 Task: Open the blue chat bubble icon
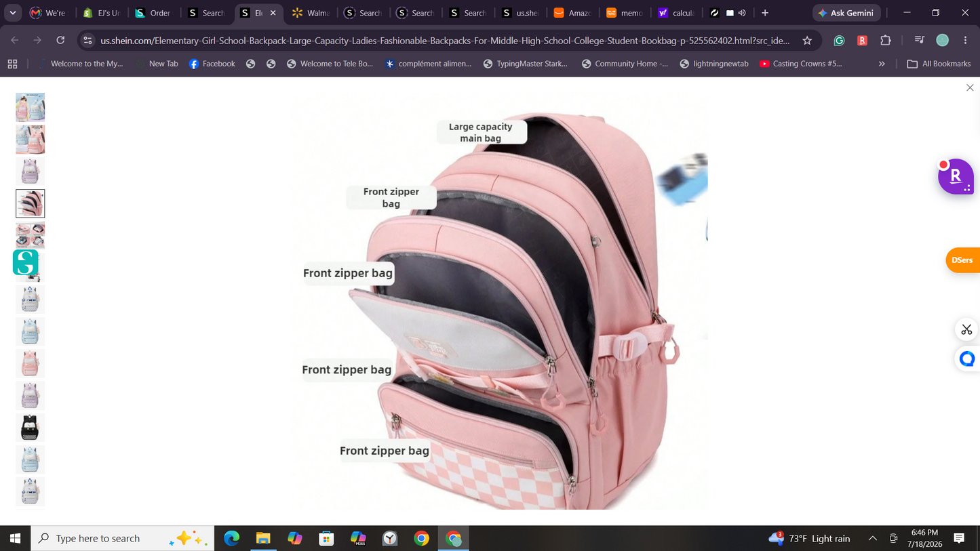coord(967,359)
